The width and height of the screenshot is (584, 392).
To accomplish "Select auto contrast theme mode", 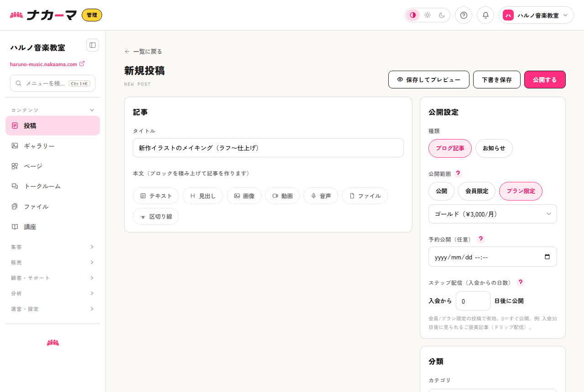I will point(413,15).
